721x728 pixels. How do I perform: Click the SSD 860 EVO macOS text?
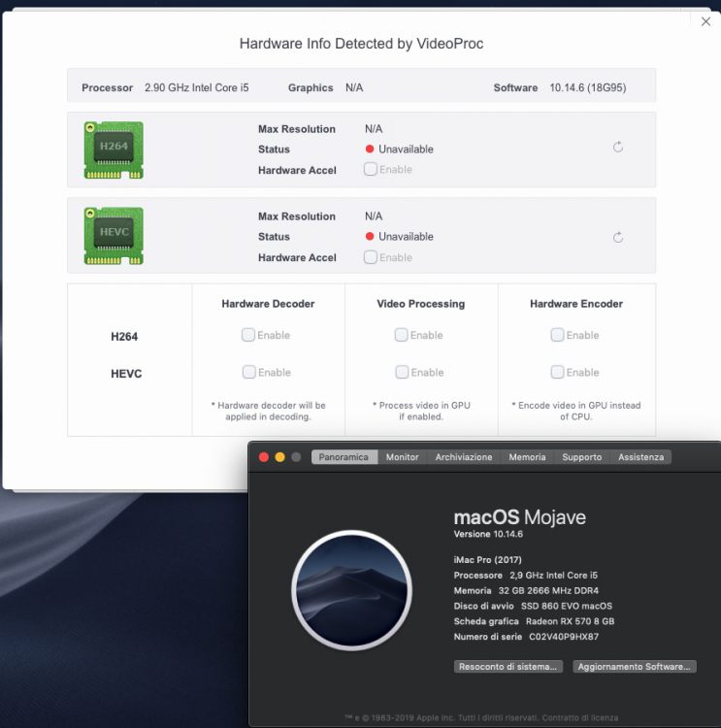point(567,606)
